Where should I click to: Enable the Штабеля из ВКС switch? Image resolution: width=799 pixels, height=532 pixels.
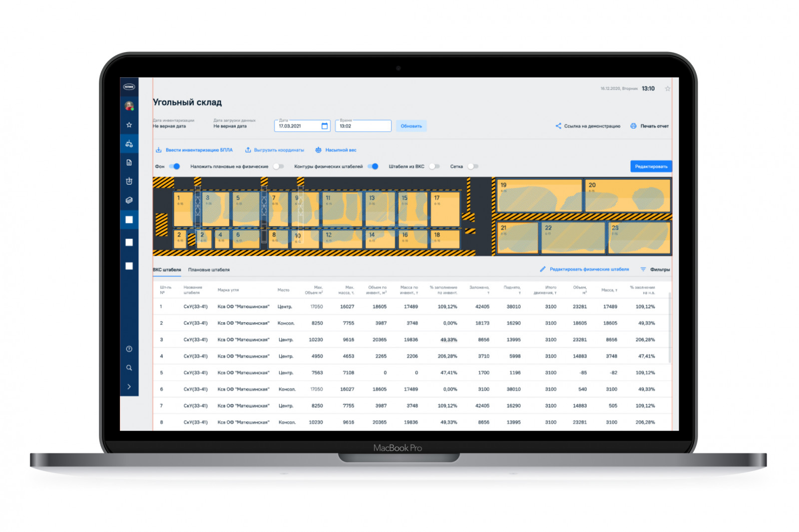point(434,166)
